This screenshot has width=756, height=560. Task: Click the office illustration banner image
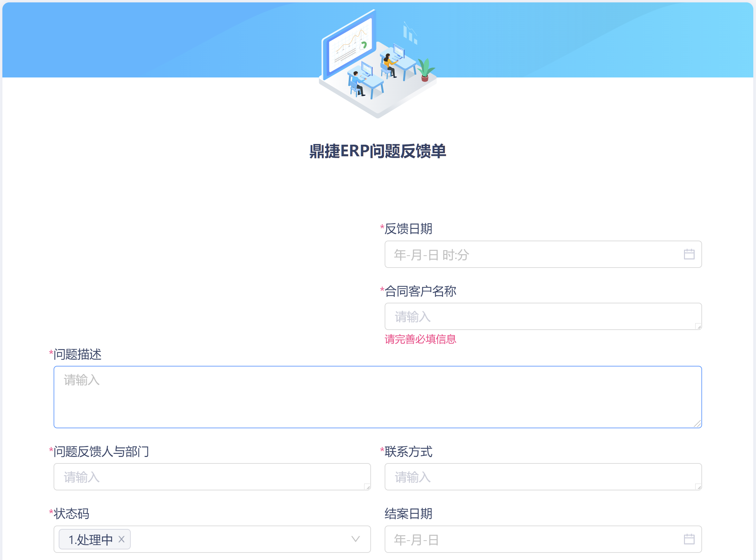point(377,64)
